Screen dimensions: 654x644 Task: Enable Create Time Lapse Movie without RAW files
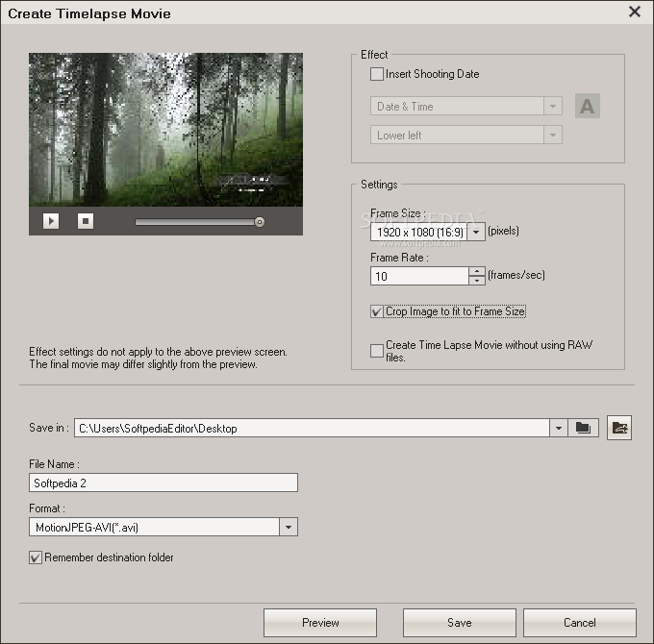(377, 351)
